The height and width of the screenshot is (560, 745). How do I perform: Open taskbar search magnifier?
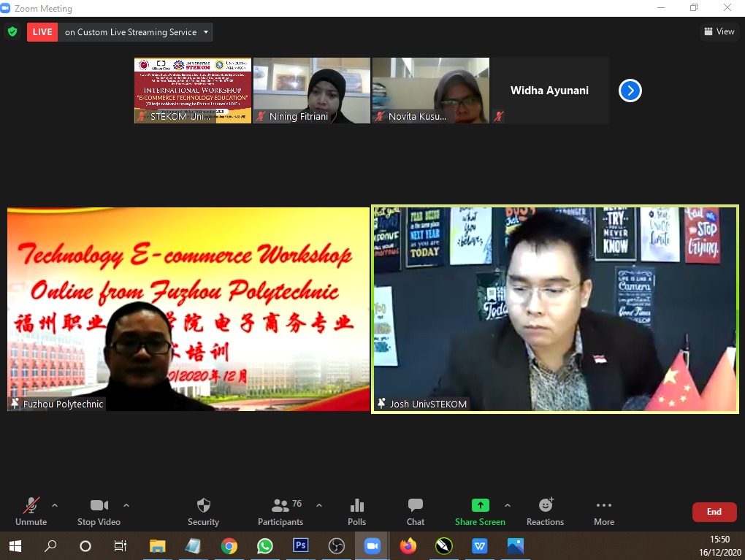[50, 546]
